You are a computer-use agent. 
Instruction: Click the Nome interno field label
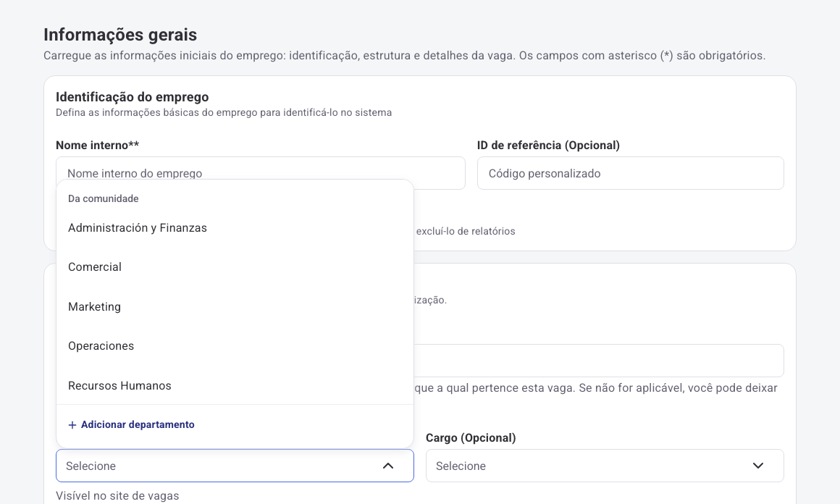pyautogui.click(x=98, y=145)
